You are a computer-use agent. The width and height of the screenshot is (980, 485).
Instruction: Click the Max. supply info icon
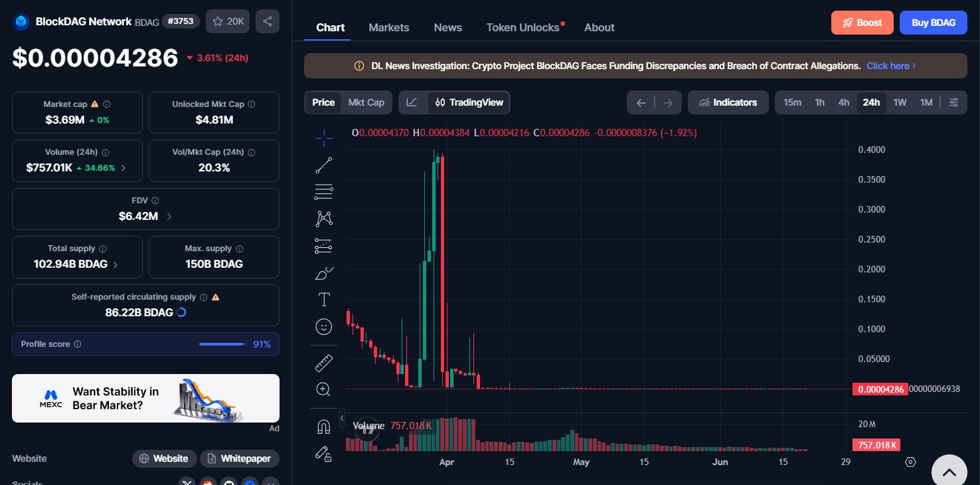point(239,248)
